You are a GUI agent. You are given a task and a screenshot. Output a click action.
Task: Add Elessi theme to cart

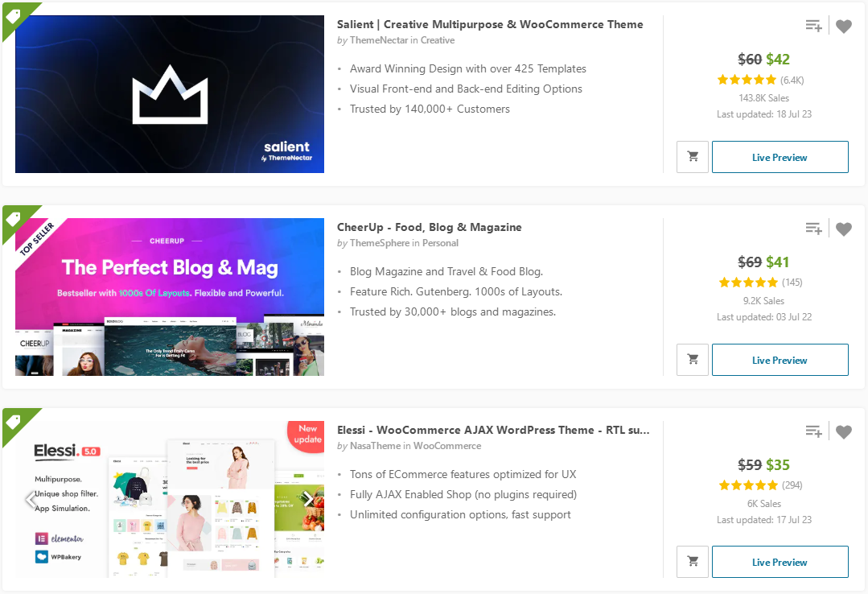click(693, 562)
